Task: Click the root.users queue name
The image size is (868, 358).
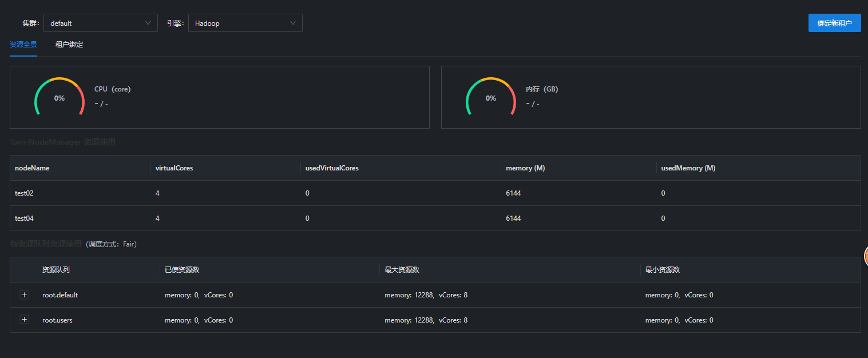Action: click(x=57, y=320)
